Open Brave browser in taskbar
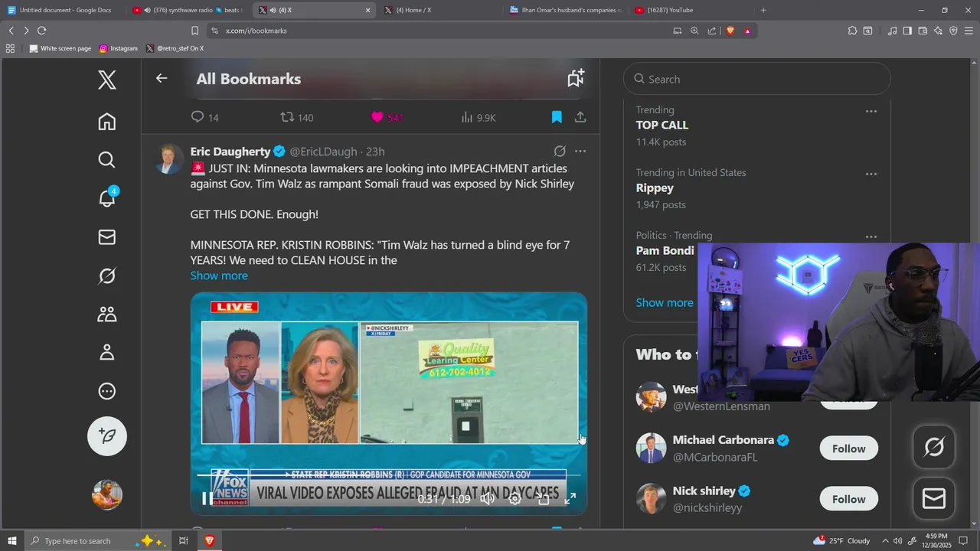Image resolution: width=980 pixels, height=551 pixels. (x=209, y=541)
